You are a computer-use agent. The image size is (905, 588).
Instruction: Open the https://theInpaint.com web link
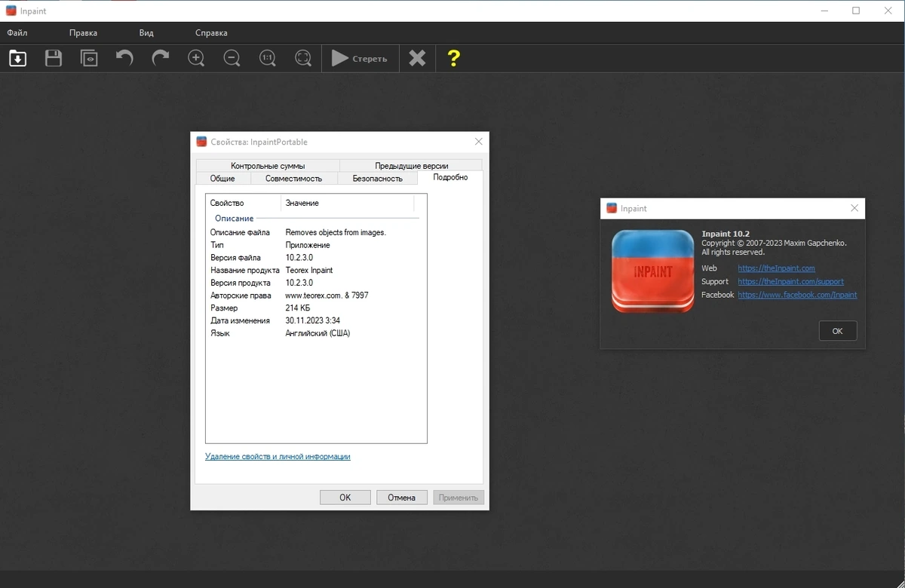point(776,268)
